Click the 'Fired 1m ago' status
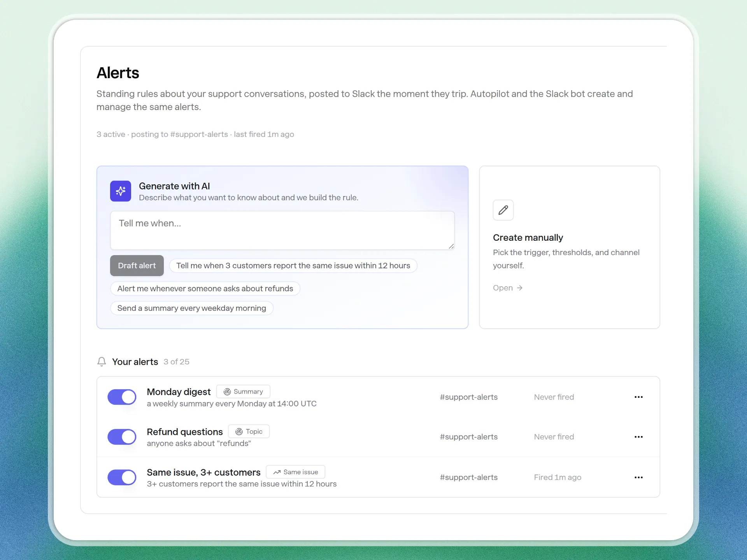The height and width of the screenshot is (560, 747). (x=558, y=477)
